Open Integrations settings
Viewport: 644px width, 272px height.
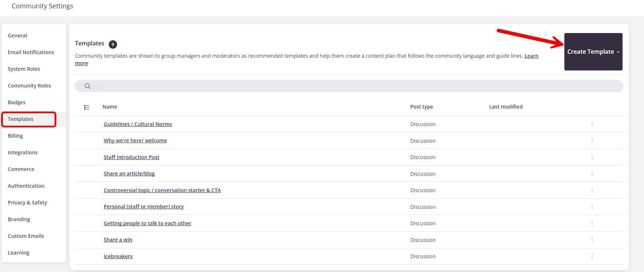point(23,153)
